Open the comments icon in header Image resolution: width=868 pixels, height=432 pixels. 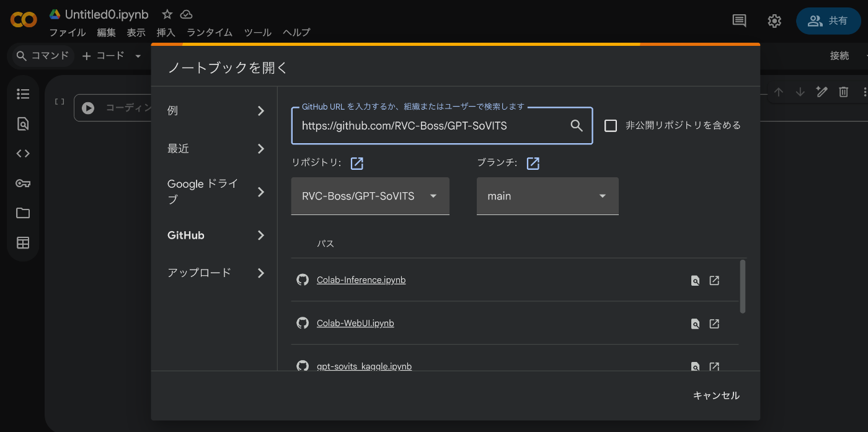point(739,21)
